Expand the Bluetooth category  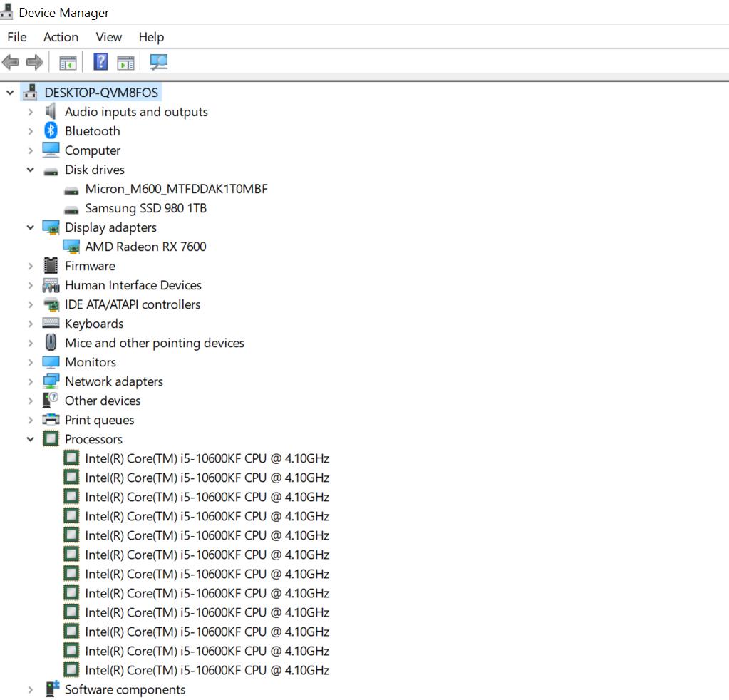pyautogui.click(x=30, y=131)
